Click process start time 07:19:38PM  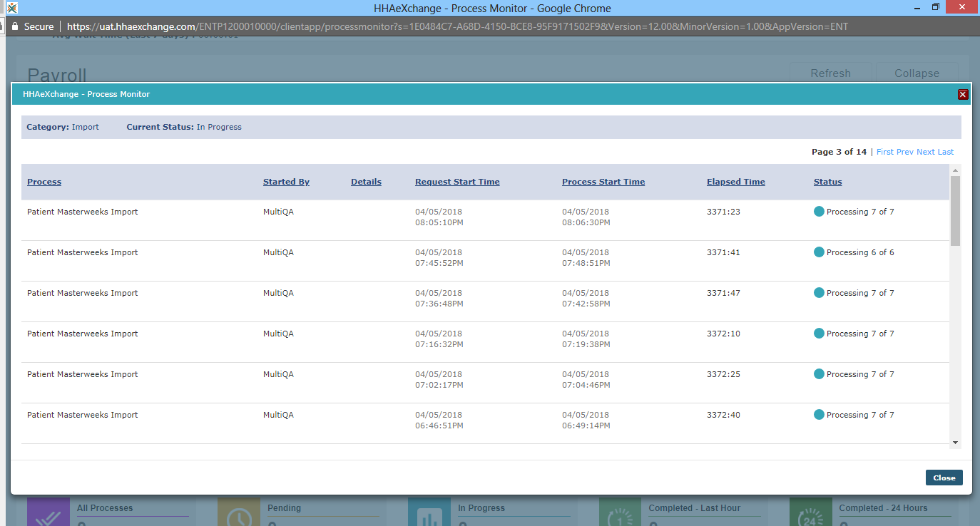pyautogui.click(x=586, y=344)
